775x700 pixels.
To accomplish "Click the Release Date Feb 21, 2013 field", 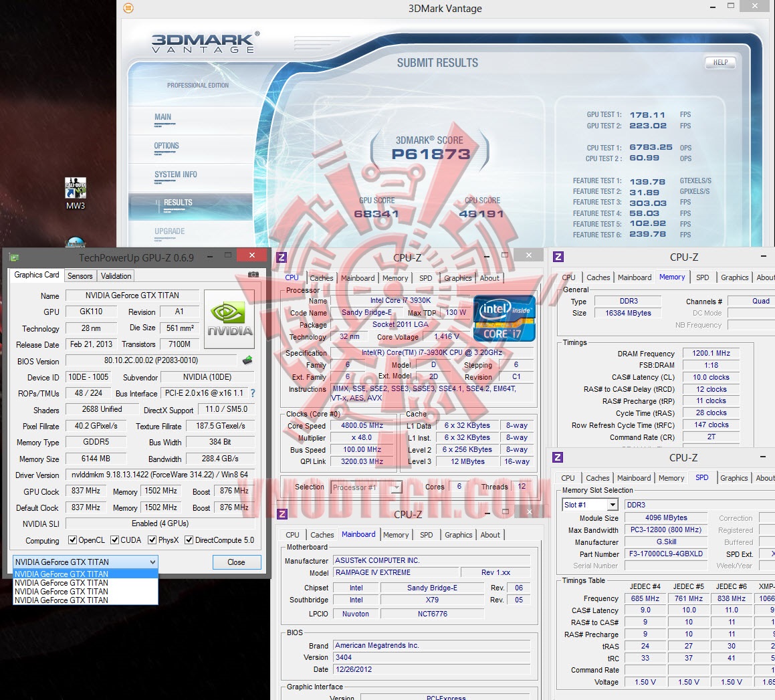I will point(91,344).
